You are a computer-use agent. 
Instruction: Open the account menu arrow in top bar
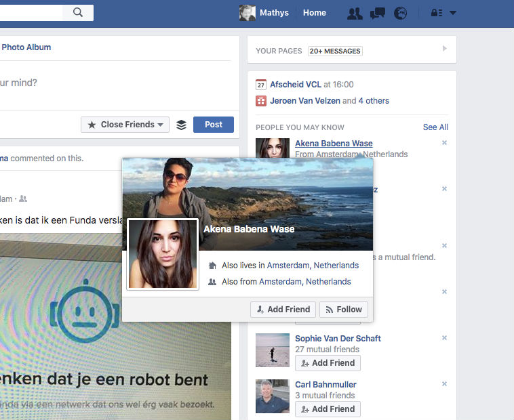coord(453,13)
